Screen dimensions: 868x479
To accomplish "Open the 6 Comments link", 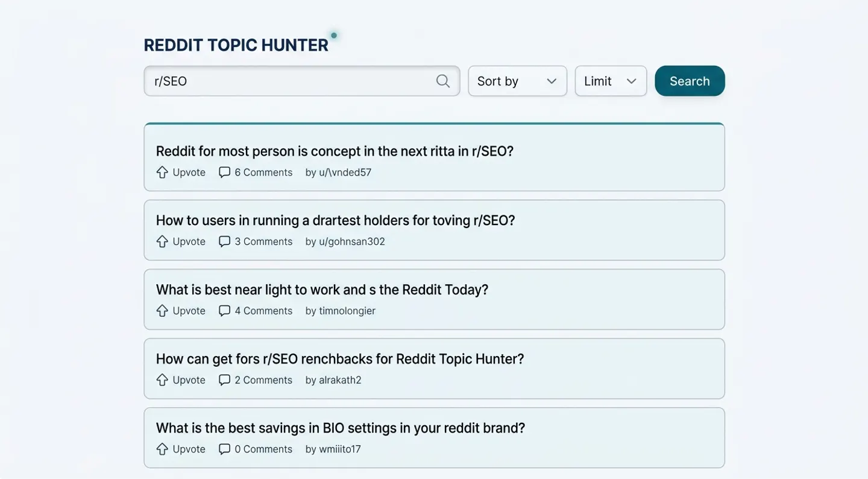I will pyautogui.click(x=263, y=172).
